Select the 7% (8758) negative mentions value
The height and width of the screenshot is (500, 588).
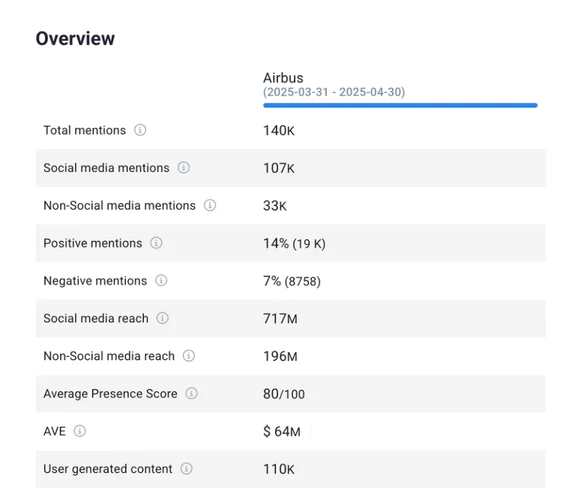(292, 281)
